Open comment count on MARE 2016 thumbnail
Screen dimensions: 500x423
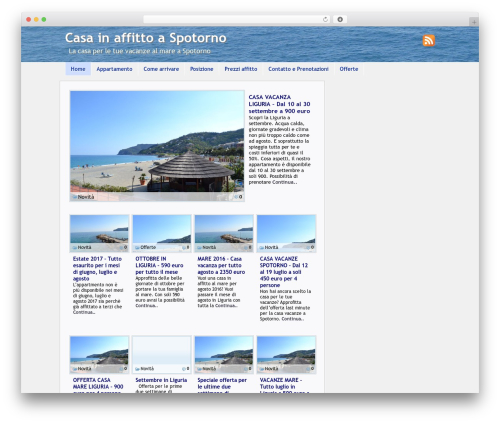(248, 247)
